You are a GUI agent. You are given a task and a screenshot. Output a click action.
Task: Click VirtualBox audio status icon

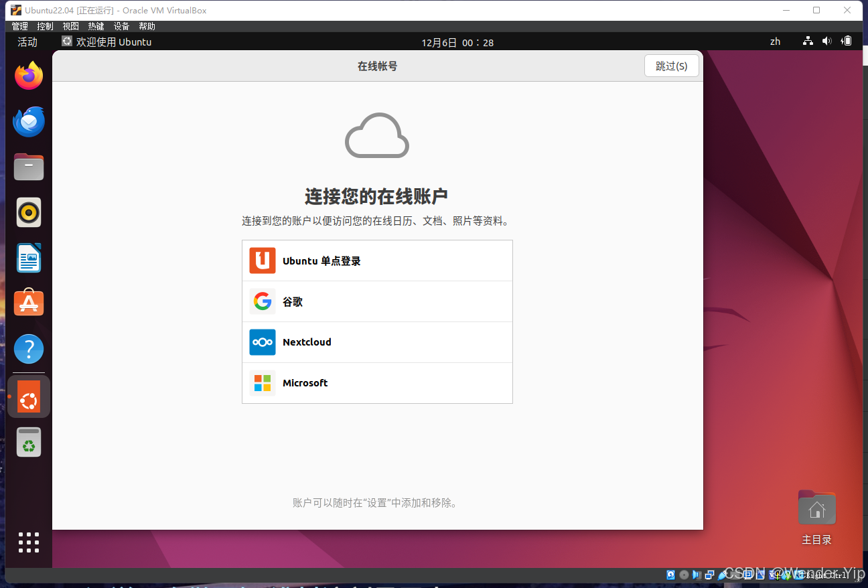pos(697,575)
